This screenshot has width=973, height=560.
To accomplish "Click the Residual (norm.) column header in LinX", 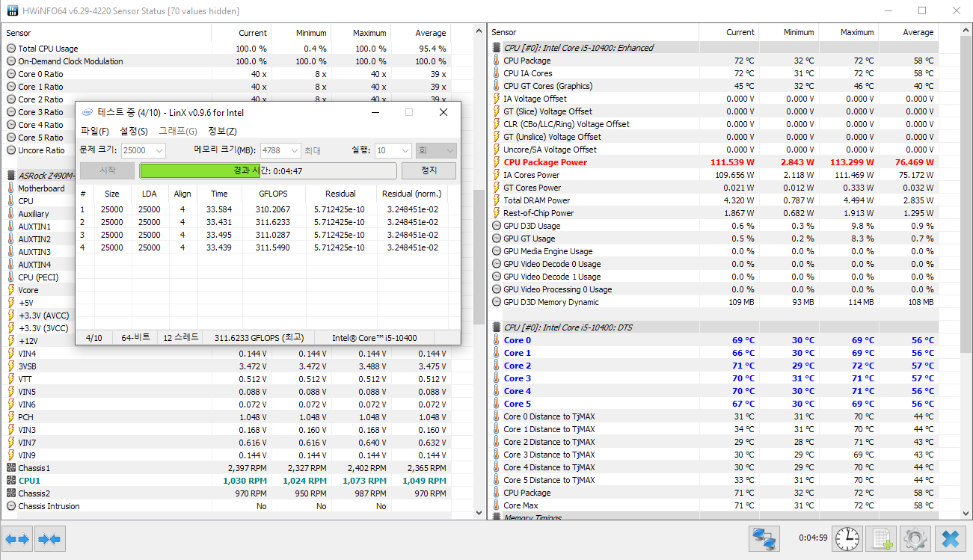I will [x=411, y=194].
